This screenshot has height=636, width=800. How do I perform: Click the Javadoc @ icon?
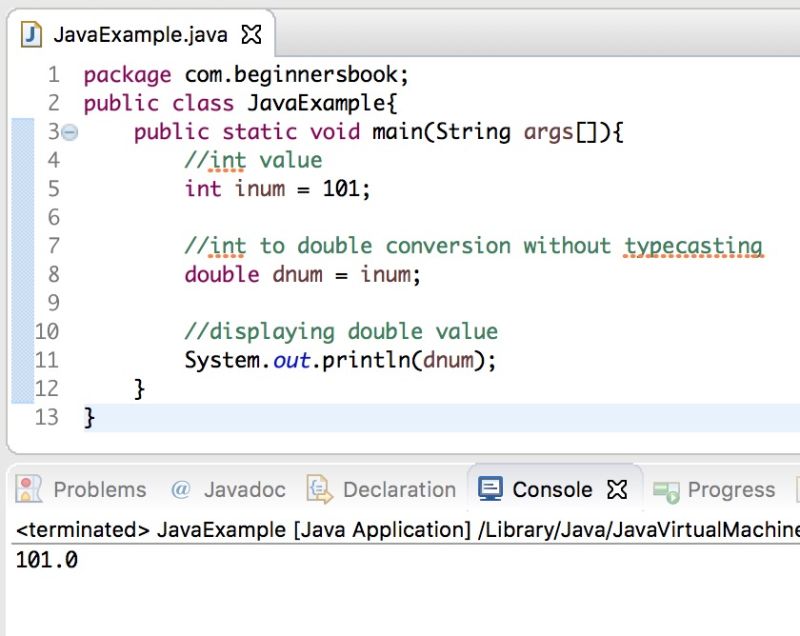tap(181, 489)
